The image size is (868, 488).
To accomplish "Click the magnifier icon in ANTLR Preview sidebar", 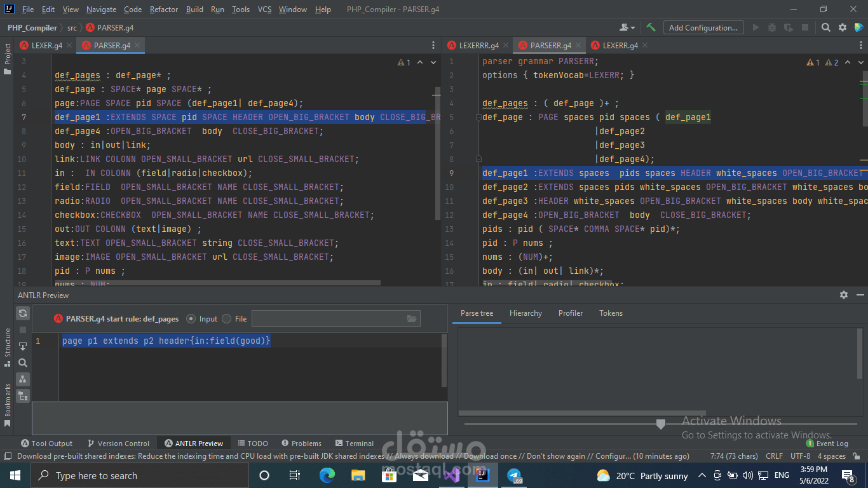I will click(x=23, y=363).
